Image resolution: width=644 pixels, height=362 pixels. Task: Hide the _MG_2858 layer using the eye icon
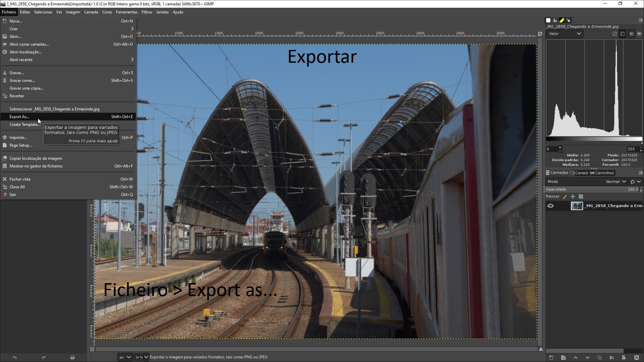tap(550, 206)
